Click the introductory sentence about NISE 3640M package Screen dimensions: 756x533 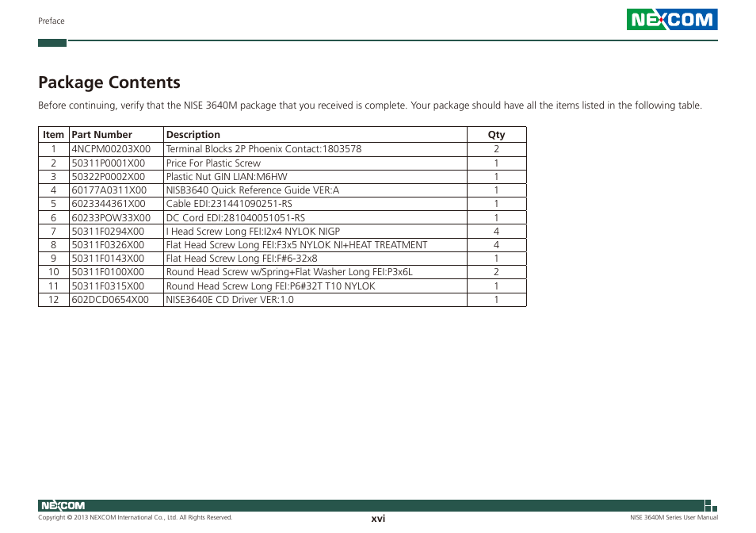coord(370,105)
